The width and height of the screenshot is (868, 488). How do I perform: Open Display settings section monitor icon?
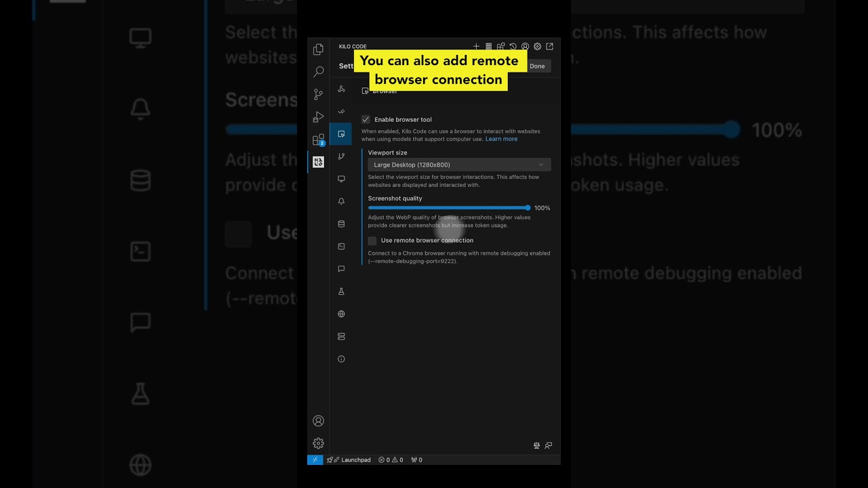pos(341,179)
